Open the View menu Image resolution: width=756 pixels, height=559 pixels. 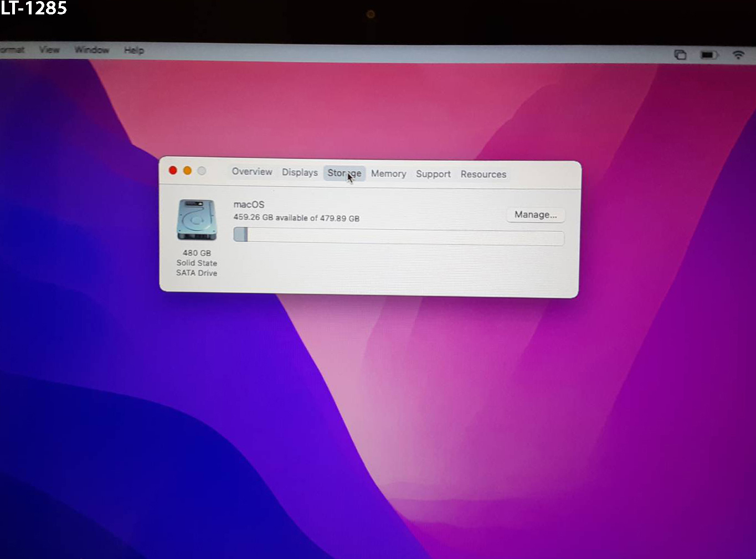pos(49,50)
